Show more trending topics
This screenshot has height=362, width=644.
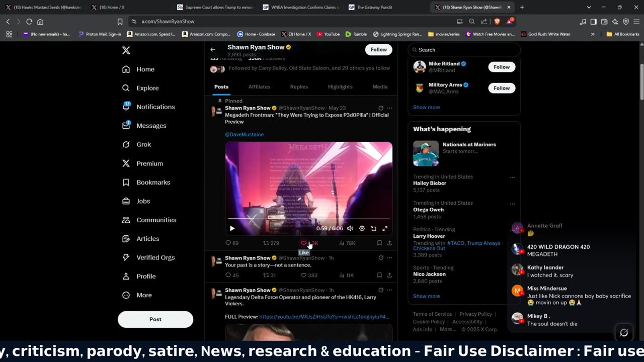coord(426,296)
